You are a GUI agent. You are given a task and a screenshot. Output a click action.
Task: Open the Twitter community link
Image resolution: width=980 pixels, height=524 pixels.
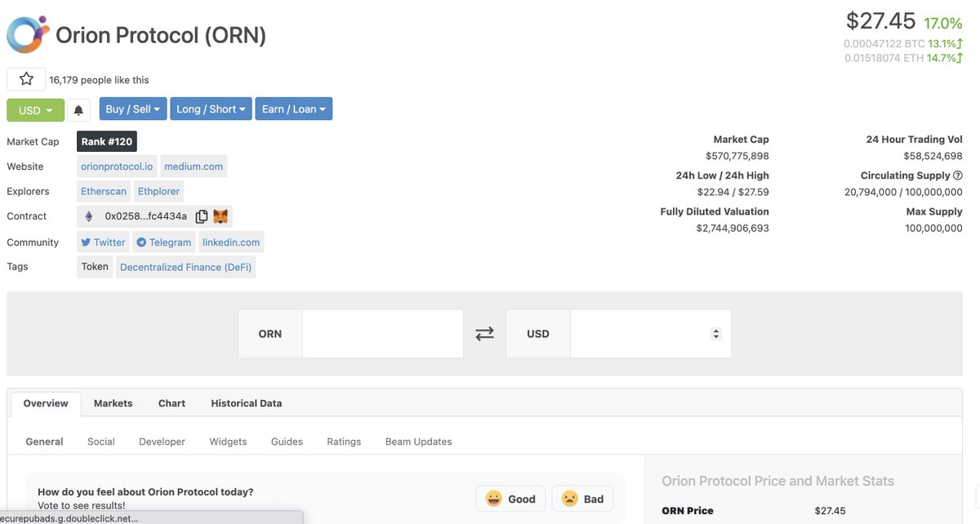(x=103, y=242)
